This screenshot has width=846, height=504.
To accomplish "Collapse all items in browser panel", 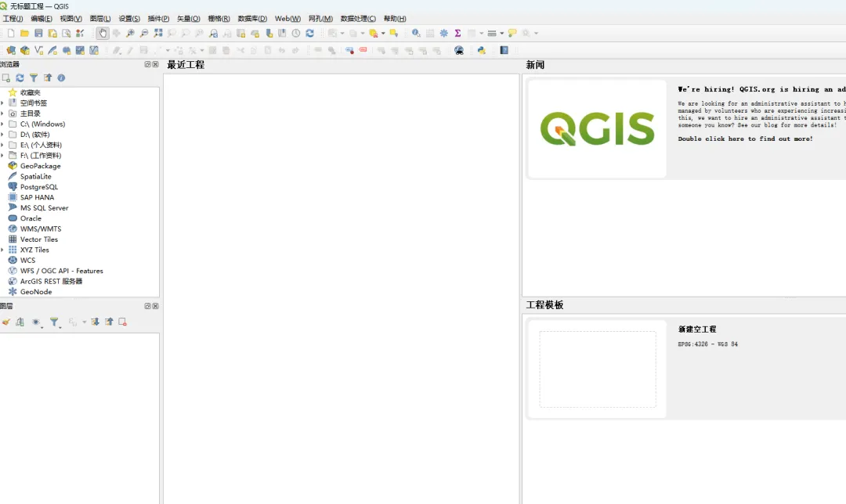I will pos(48,78).
